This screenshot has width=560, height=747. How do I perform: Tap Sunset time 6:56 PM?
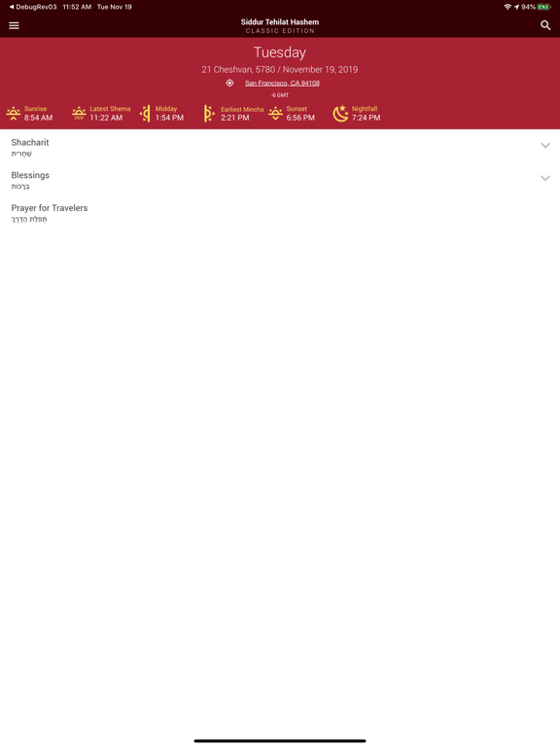(300, 118)
